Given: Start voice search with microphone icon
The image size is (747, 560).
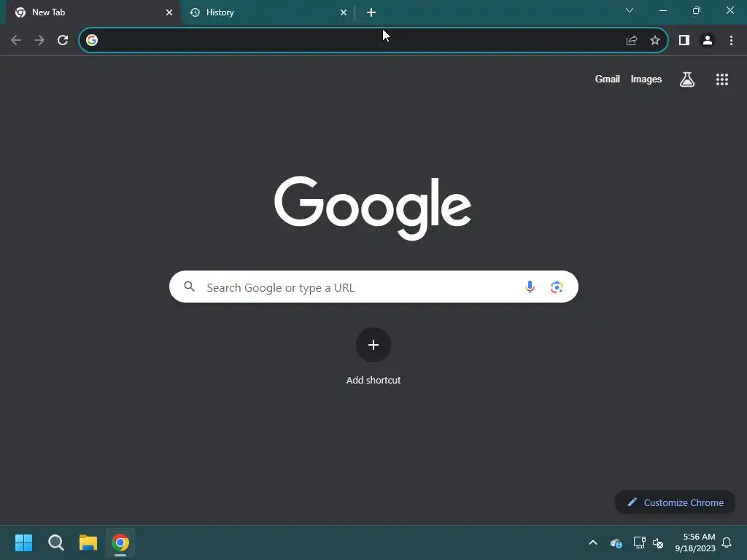Looking at the screenshot, I should point(530,287).
